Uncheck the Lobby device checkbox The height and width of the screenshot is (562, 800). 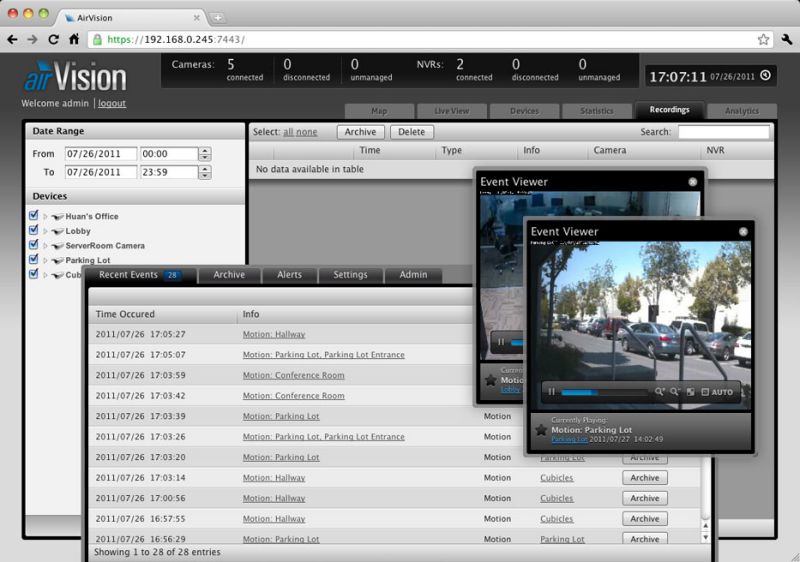pyautogui.click(x=33, y=231)
